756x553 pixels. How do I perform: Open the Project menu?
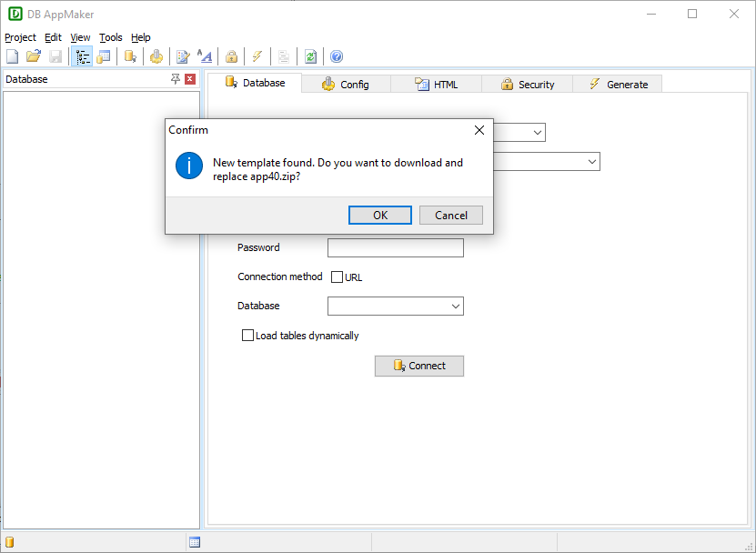[20, 37]
